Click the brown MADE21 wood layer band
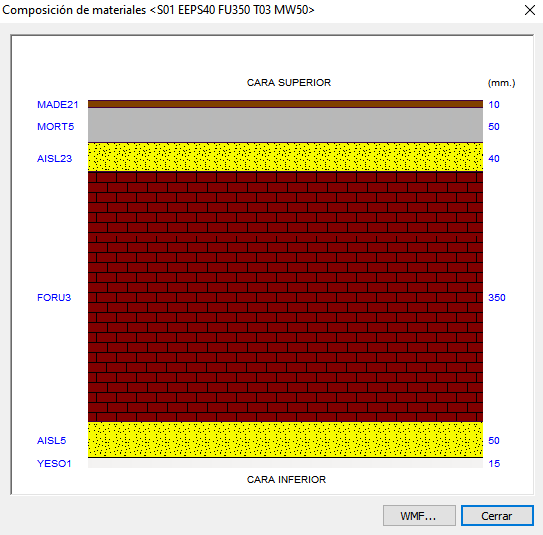The width and height of the screenshot is (543, 535). 285,104
